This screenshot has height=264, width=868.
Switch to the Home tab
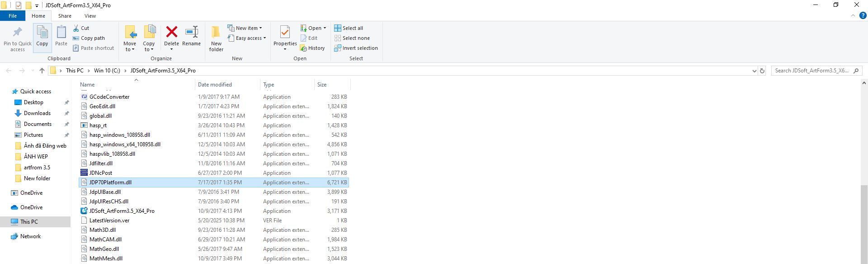point(38,16)
